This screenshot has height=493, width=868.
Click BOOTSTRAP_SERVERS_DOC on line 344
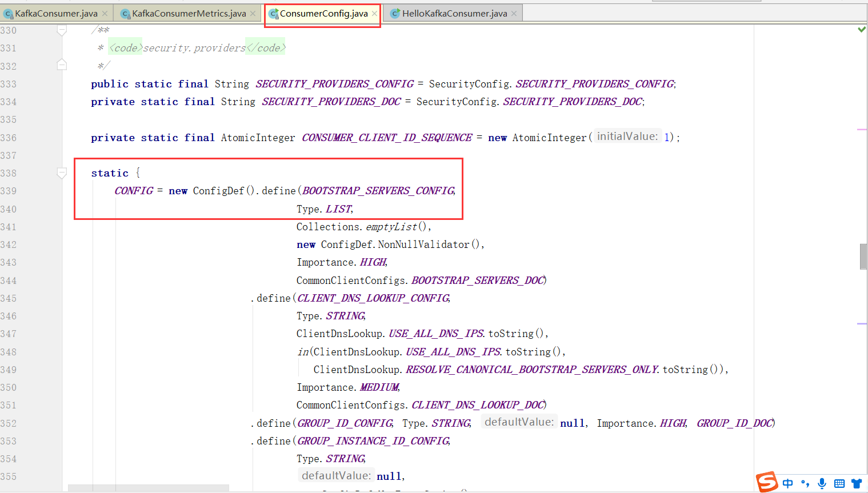click(478, 280)
